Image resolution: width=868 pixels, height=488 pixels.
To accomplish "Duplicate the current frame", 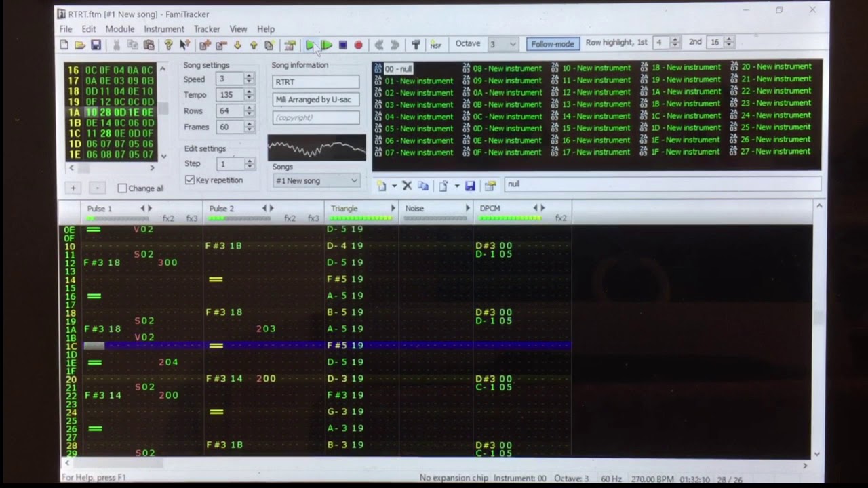I will pos(269,45).
